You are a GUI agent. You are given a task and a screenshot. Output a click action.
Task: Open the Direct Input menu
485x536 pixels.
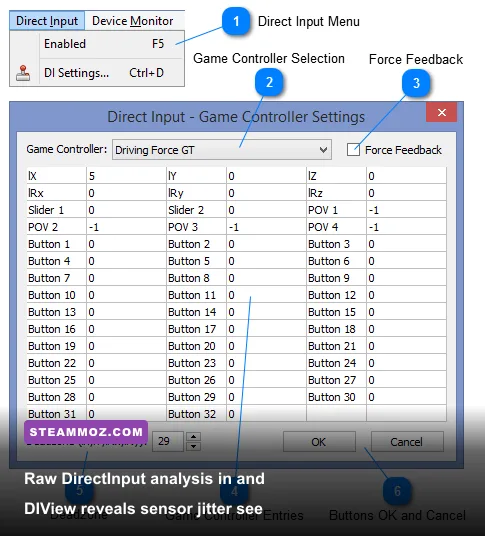(x=47, y=21)
